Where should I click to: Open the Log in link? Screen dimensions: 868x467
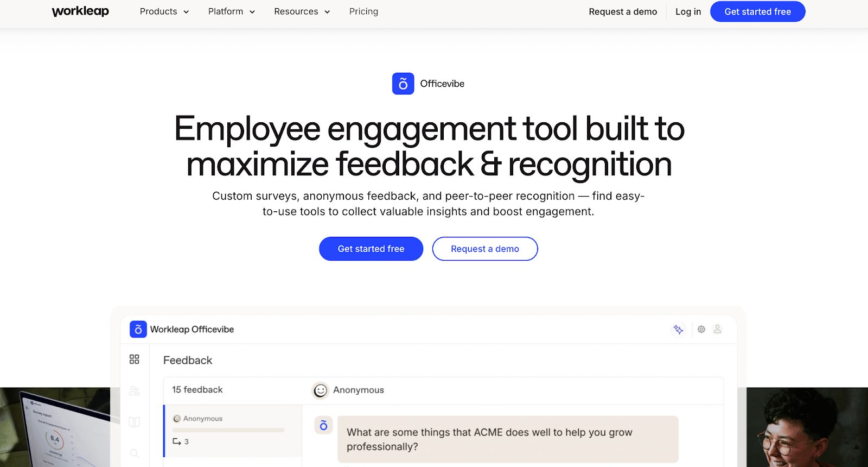[688, 11]
